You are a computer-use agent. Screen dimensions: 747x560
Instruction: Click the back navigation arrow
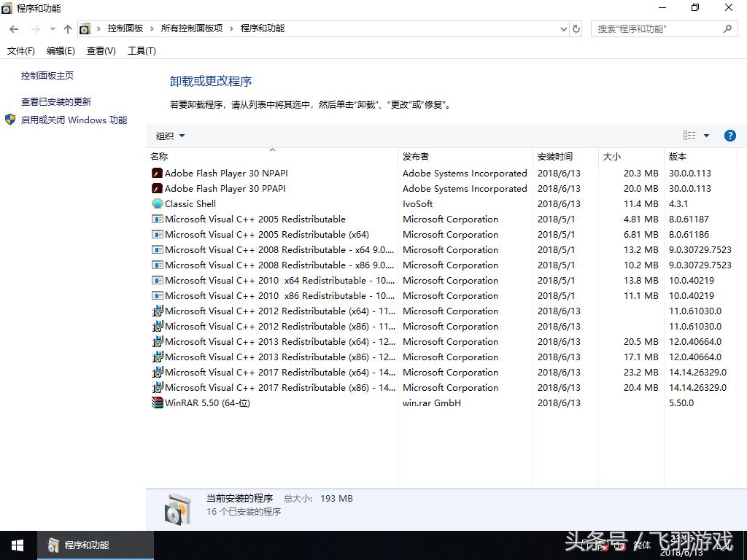click(14, 29)
